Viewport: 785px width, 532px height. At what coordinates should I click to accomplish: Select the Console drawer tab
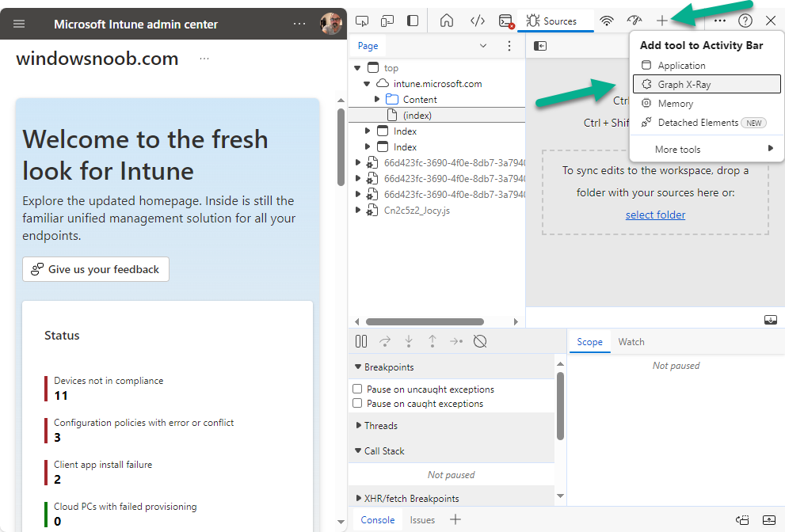(x=378, y=520)
